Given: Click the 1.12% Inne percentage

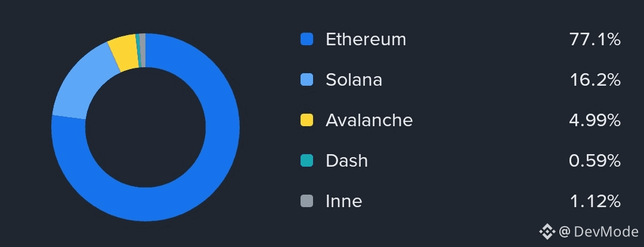Looking at the screenshot, I should click(x=595, y=201).
